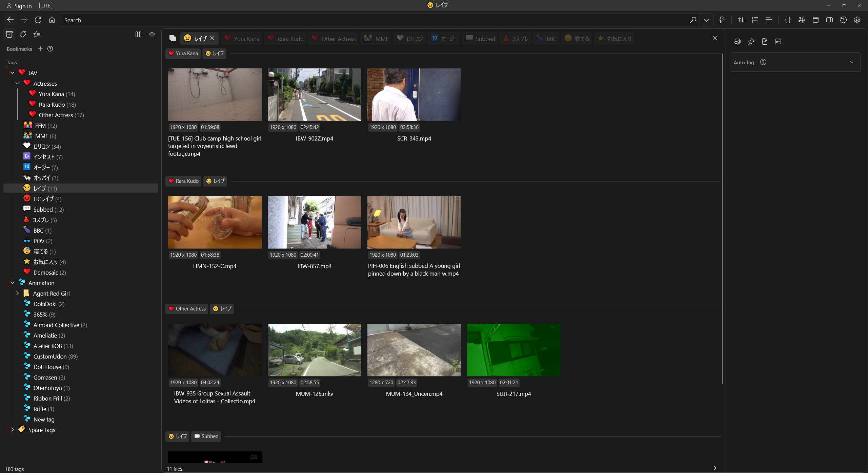Select the IBW-902Z.mp4 thumbnail
The image size is (868, 473).
coord(314,94)
